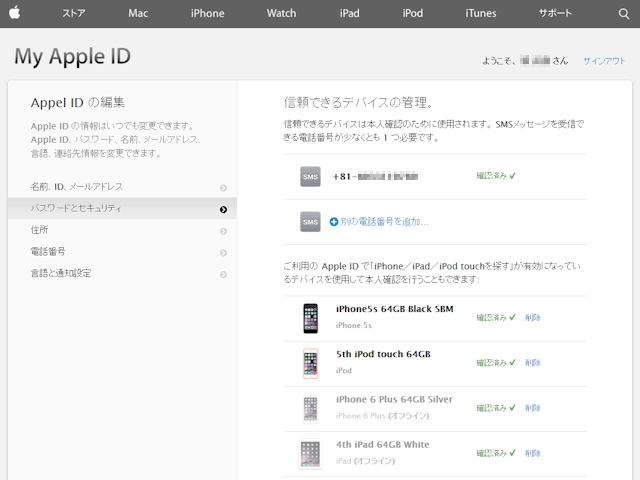Image resolution: width=640 pixels, height=480 pixels.
Task: Click 4th iPad 64GB White thumbnail
Action: pos(310,453)
